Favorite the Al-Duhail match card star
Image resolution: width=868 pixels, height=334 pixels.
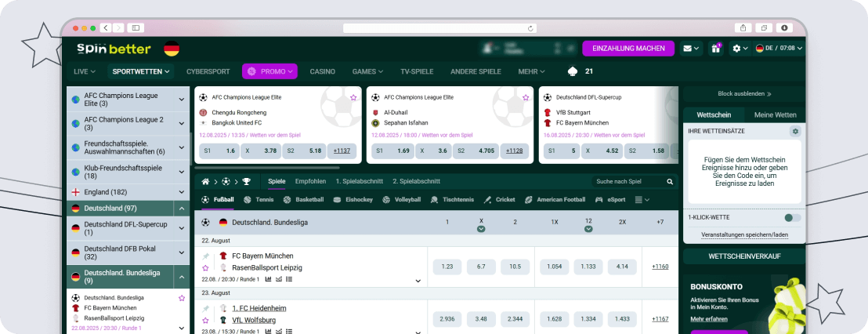point(526,97)
